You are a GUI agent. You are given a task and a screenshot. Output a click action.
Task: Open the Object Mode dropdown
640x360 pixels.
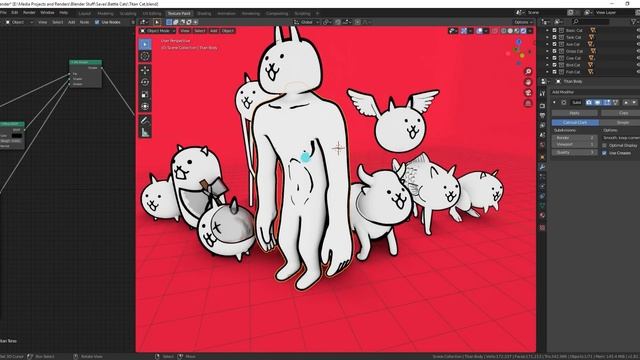click(158, 31)
